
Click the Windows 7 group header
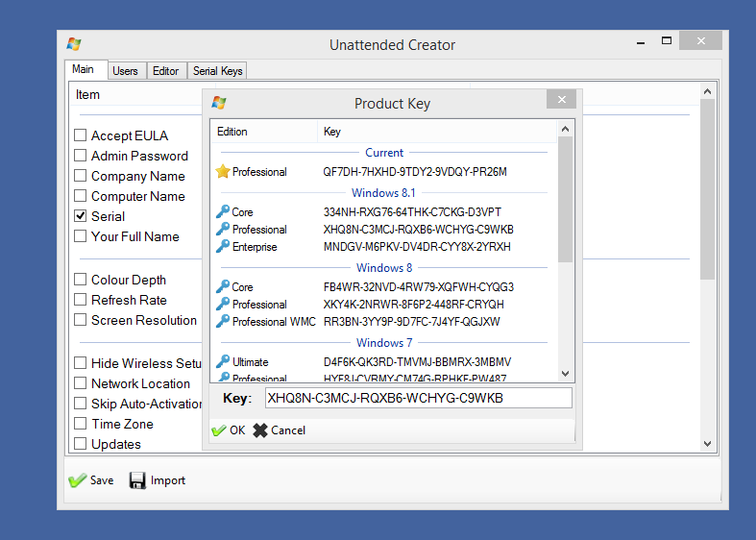pos(384,343)
